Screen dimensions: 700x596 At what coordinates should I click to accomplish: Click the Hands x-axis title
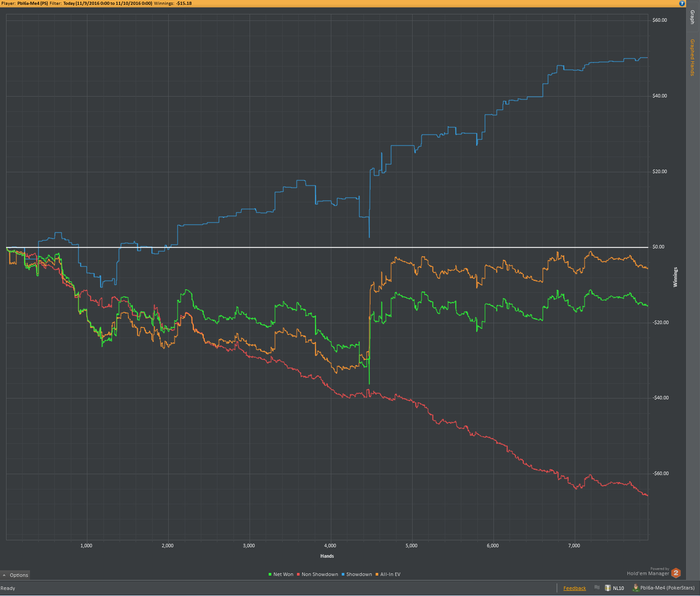click(327, 556)
